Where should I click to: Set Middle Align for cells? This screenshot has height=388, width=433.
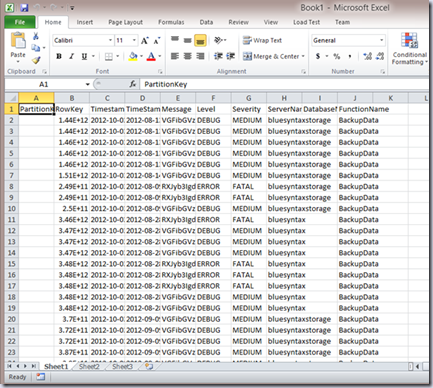pyautogui.click(x=187, y=40)
